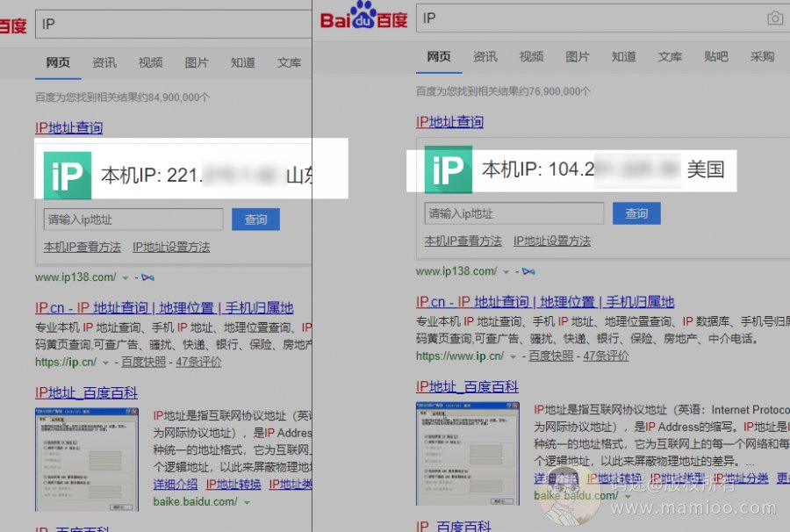The height and width of the screenshot is (532, 790).
Task: Click the Baidu logo in right window
Action: (363, 19)
